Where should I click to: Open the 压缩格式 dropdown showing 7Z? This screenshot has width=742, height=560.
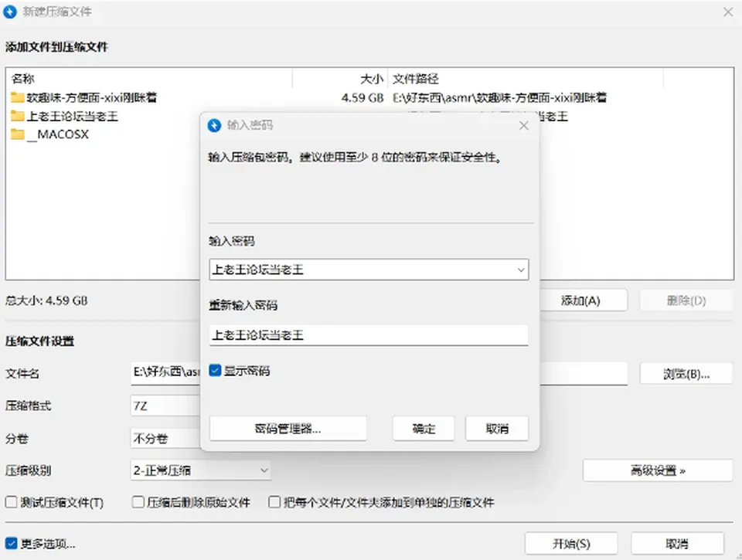point(165,406)
